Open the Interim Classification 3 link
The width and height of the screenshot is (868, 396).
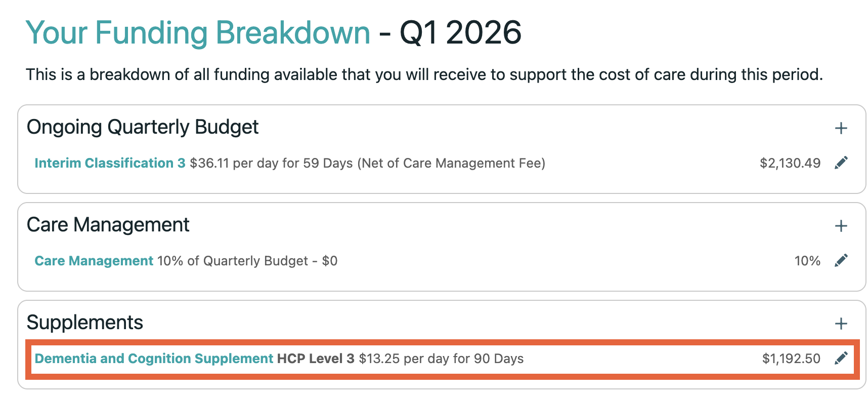(x=109, y=163)
